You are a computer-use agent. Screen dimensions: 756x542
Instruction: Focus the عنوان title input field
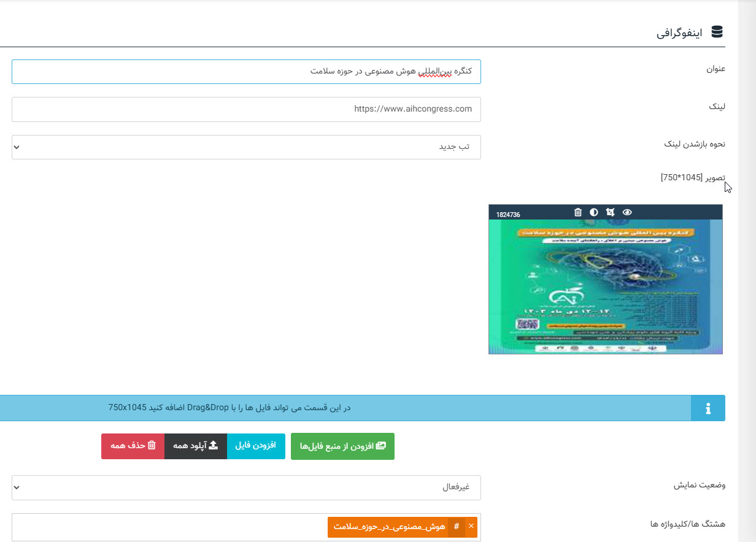click(x=246, y=71)
